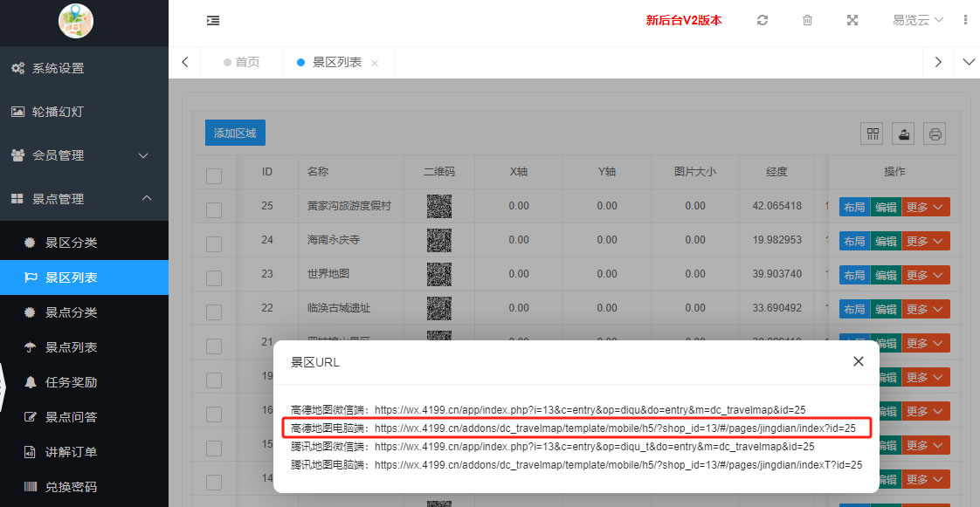Click 布局 for 黄家沟旅游度假村
Image resolution: width=980 pixels, height=507 pixels.
(854, 207)
